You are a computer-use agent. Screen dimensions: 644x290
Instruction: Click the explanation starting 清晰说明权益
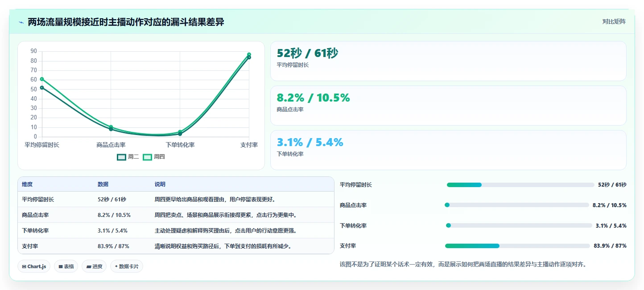coord(223,246)
